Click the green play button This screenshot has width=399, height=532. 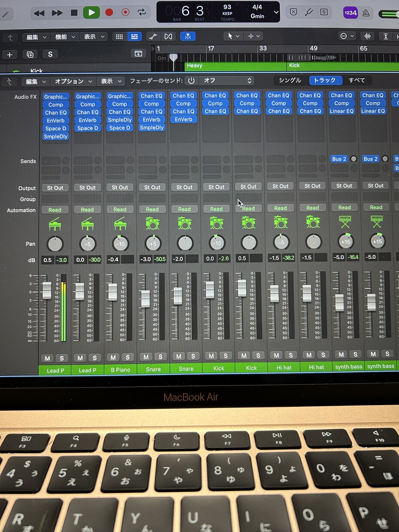(x=91, y=12)
